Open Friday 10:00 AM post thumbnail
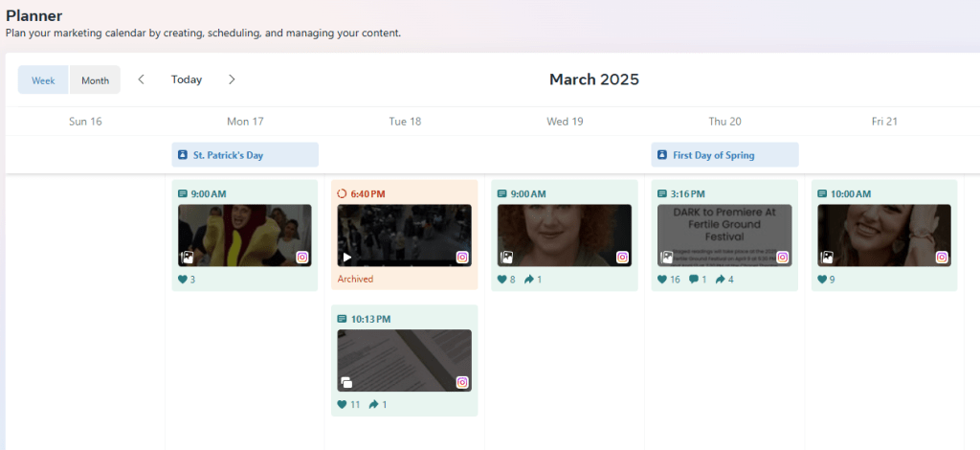The height and width of the screenshot is (450, 980). pyautogui.click(x=884, y=235)
